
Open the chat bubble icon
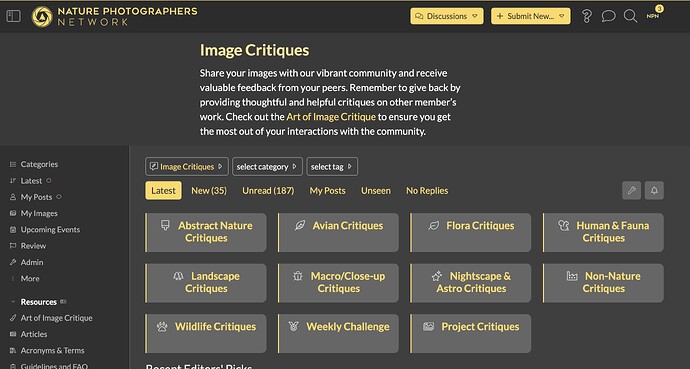(x=609, y=16)
